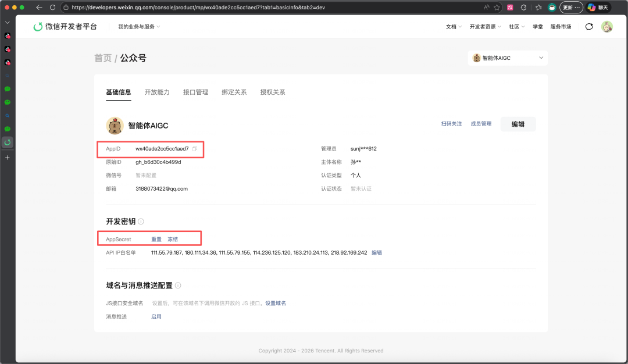Go to 首页 in the breadcrumb
628x364 pixels.
tap(103, 58)
